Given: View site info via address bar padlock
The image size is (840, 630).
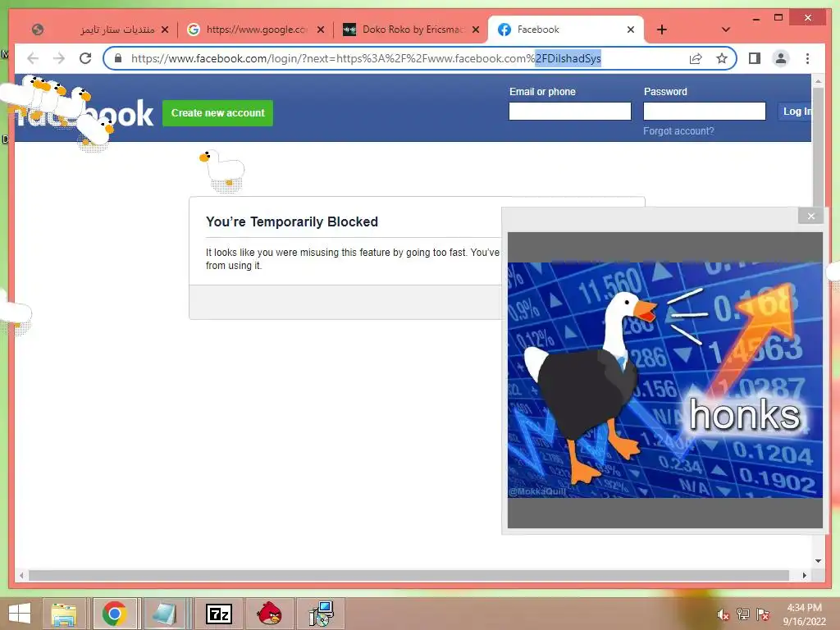Looking at the screenshot, I should pos(118,58).
